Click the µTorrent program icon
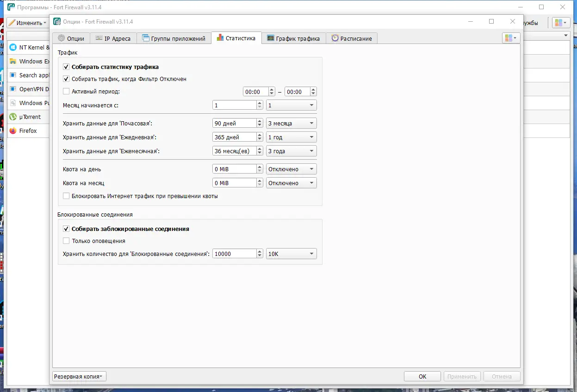This screenshot has height=392, width=577. click(x=12, y=117)
